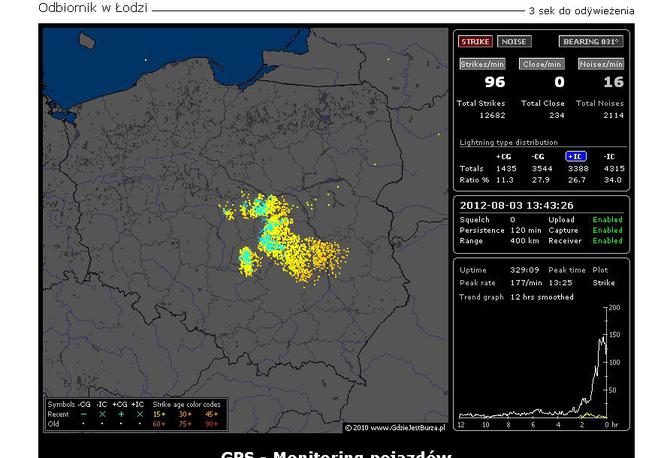Click the 96 strikes per minute value
Image resolution: width=664 pixels, height=458 pixels.
point(495,82)
